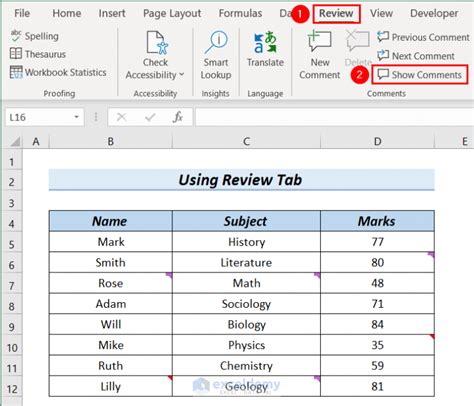Select column C header
Viewport: 474px width, 406px height.
click(x=246, y=141)
